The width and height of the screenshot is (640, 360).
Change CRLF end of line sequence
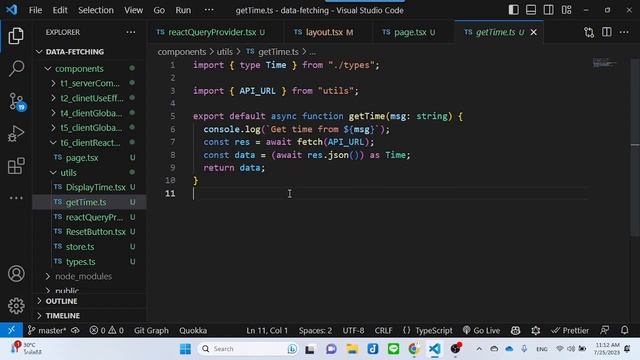tap(383, 330)
